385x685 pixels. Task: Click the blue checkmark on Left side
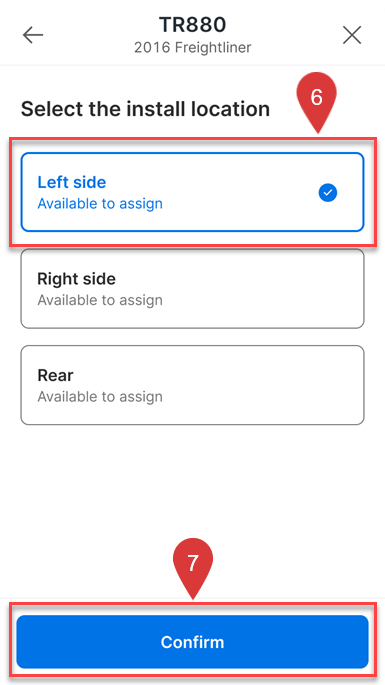(328, 192)
